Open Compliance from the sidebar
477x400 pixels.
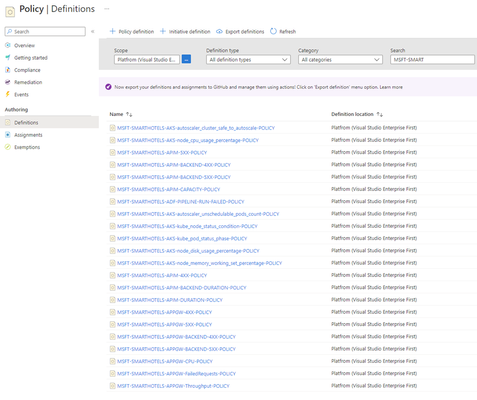[27, 70]
